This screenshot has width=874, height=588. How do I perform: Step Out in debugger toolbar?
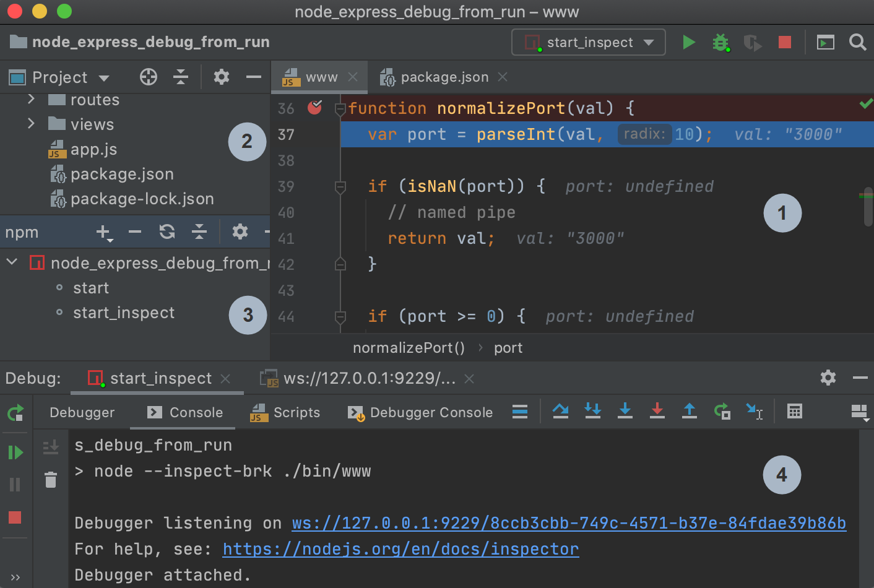point(690,412)
